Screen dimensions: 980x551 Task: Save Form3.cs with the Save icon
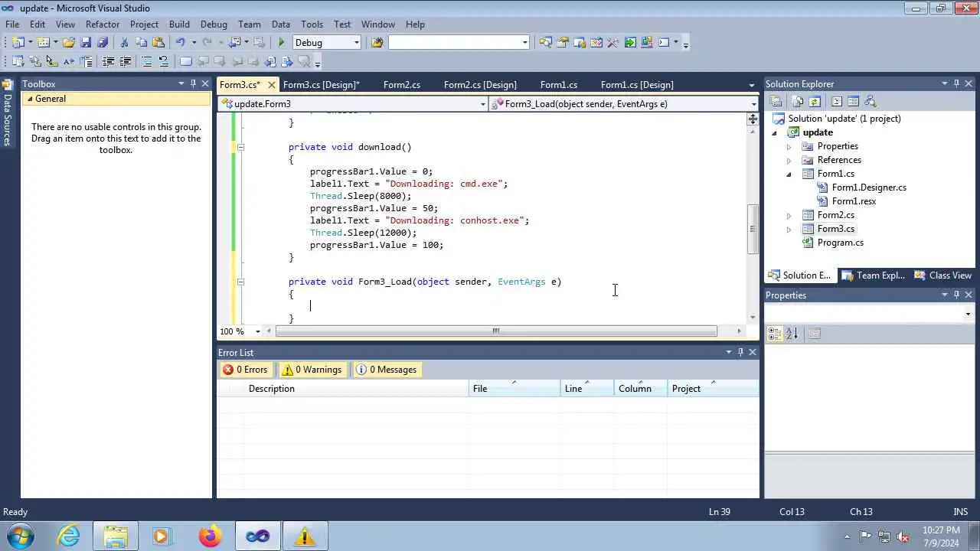point(86,43)
